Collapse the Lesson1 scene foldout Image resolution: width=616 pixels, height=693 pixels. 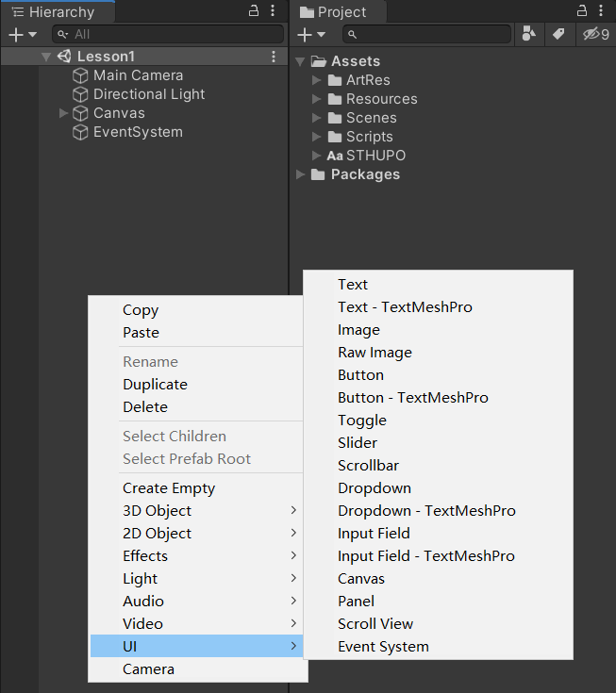(x=46, y=57)
